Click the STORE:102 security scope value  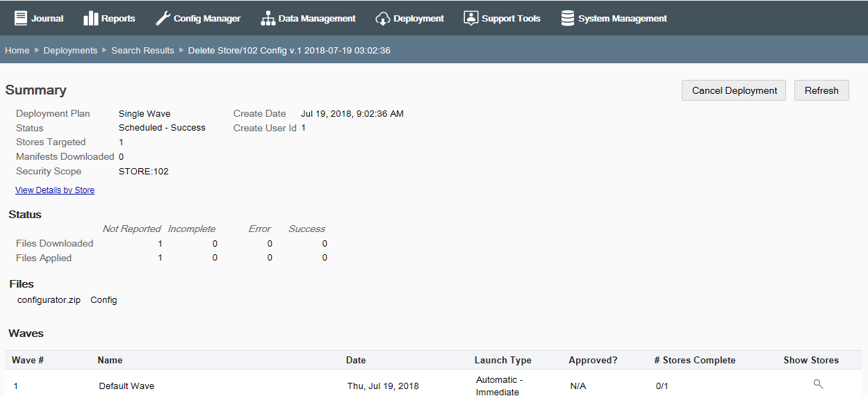click(144, 172)
